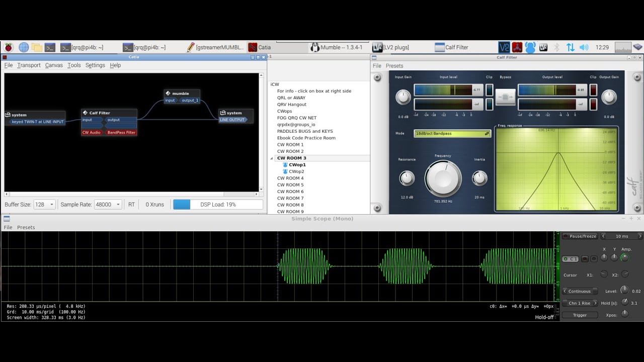Click the upper output Clip indicator
This screenshot has height=362, width=644.
593,90
